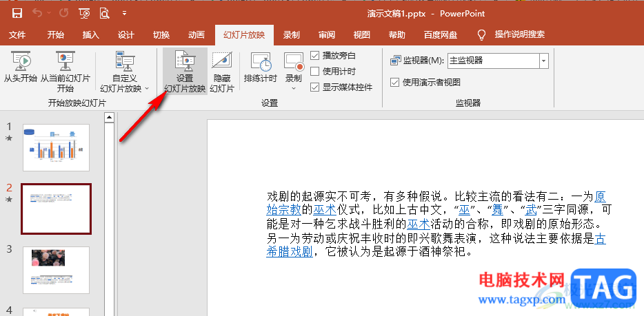Switch to the 切换 ribbon tab
The height and width of the screenshot is (316, 644).
[161, 35]
